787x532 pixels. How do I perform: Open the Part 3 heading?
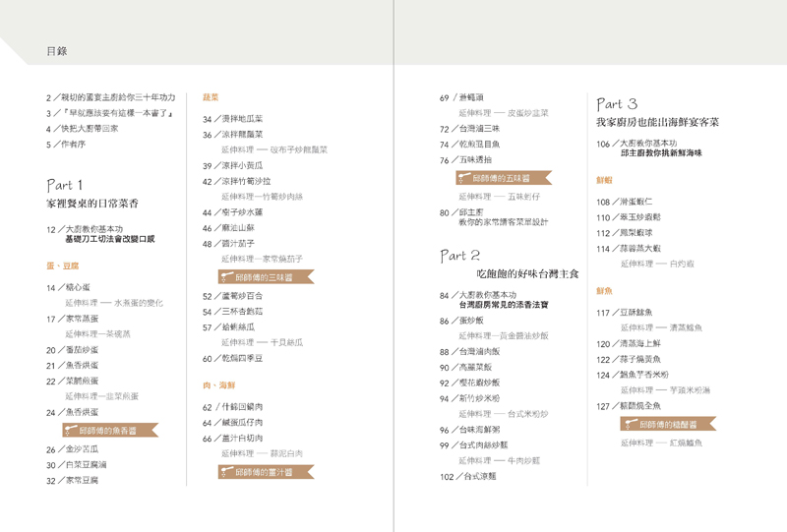pyautogui.click(x=617, y=103)
